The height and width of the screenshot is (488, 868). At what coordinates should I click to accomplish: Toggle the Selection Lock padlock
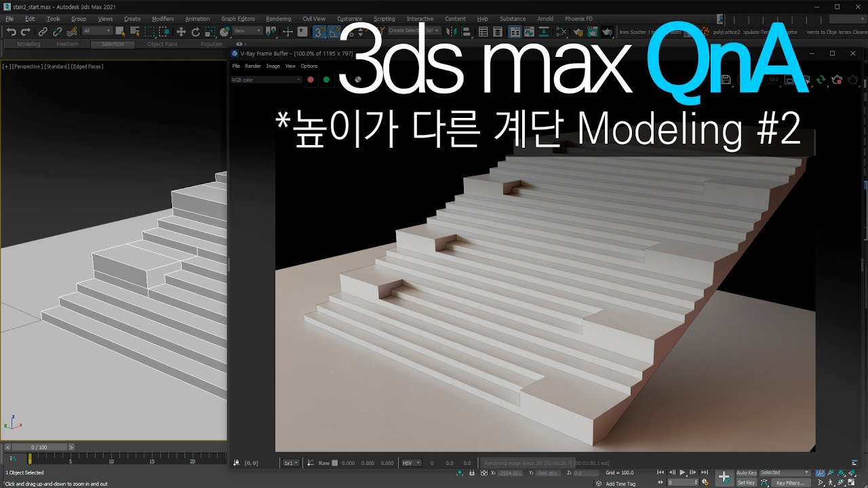point(472,472)
